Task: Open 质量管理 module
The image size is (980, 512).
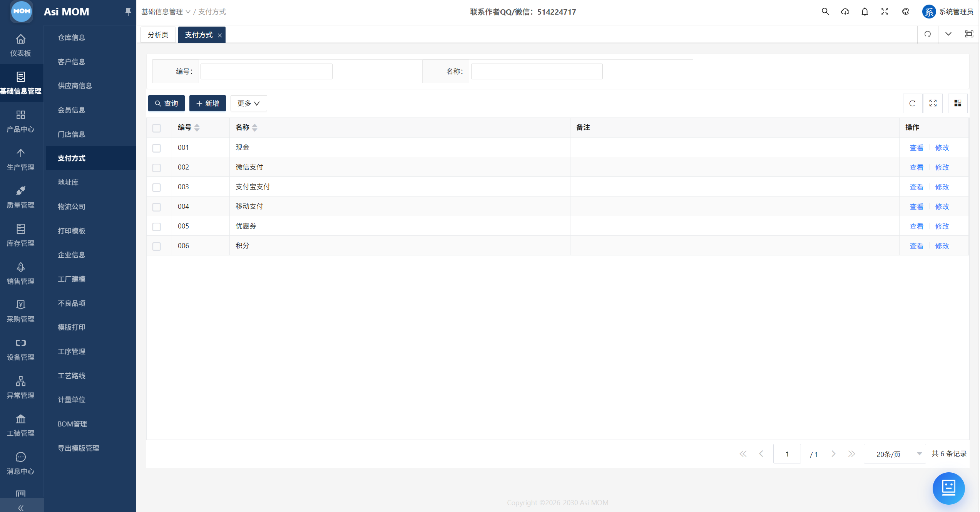Action: click(x=21, y=197)
